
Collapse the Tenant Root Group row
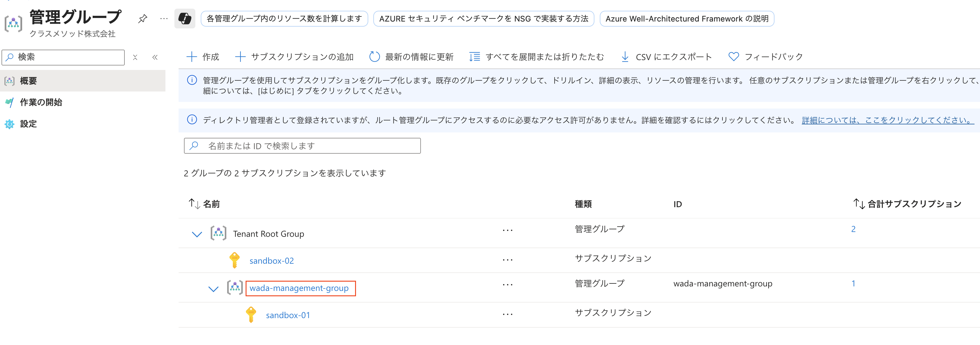(x=197, y=234)
